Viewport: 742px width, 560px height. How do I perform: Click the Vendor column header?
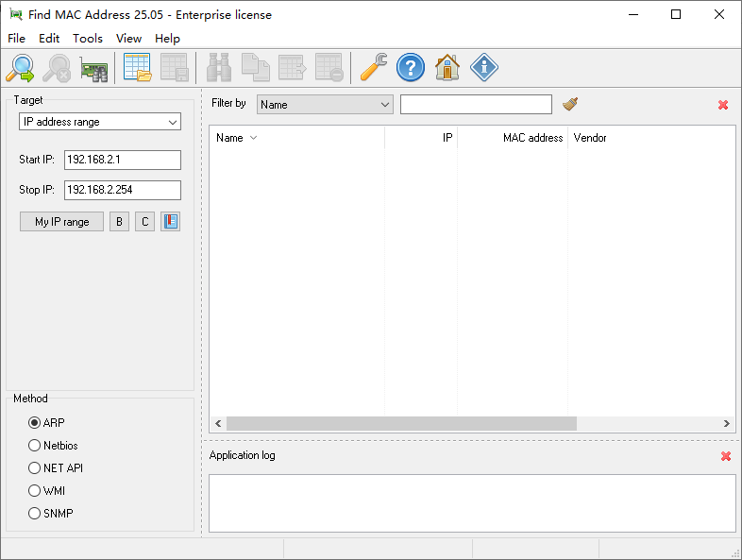tap(651, 138)
